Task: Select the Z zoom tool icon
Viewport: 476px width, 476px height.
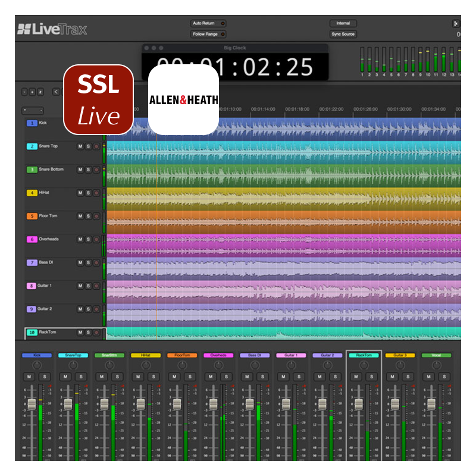Action: pos(40,92)
